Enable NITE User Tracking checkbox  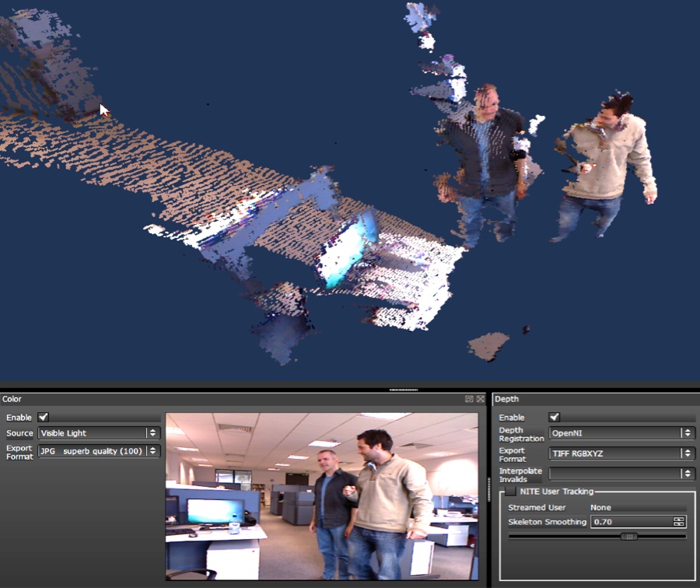point(510,491)
